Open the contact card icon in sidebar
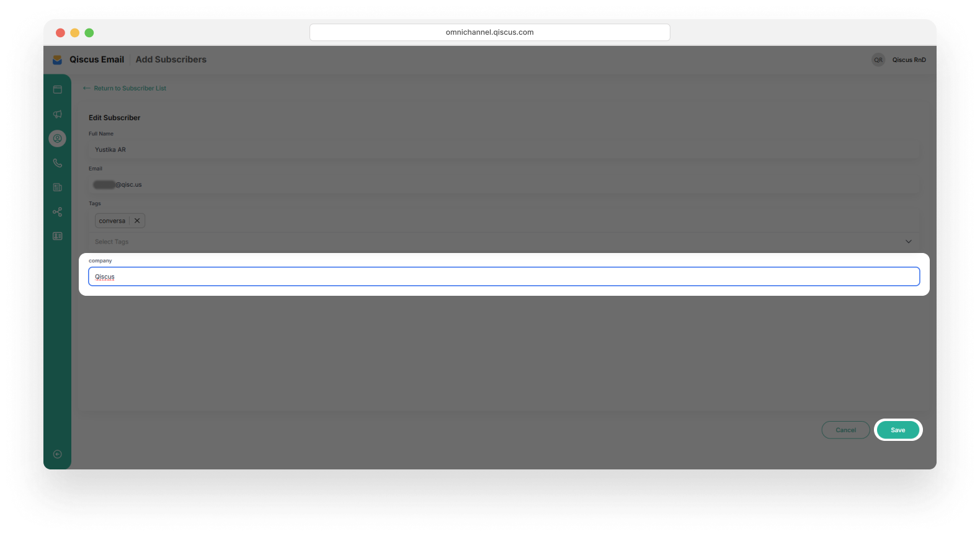 [x=58, y=236]
